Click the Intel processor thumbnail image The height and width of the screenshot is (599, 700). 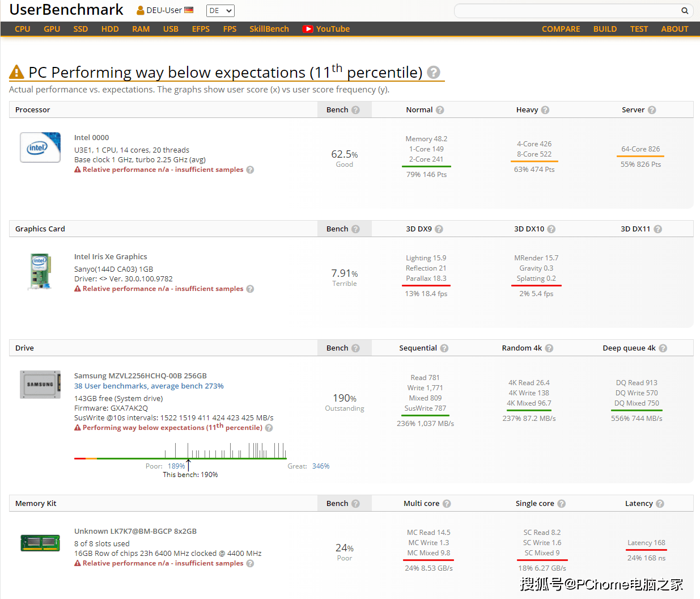(x=40, y=147)
